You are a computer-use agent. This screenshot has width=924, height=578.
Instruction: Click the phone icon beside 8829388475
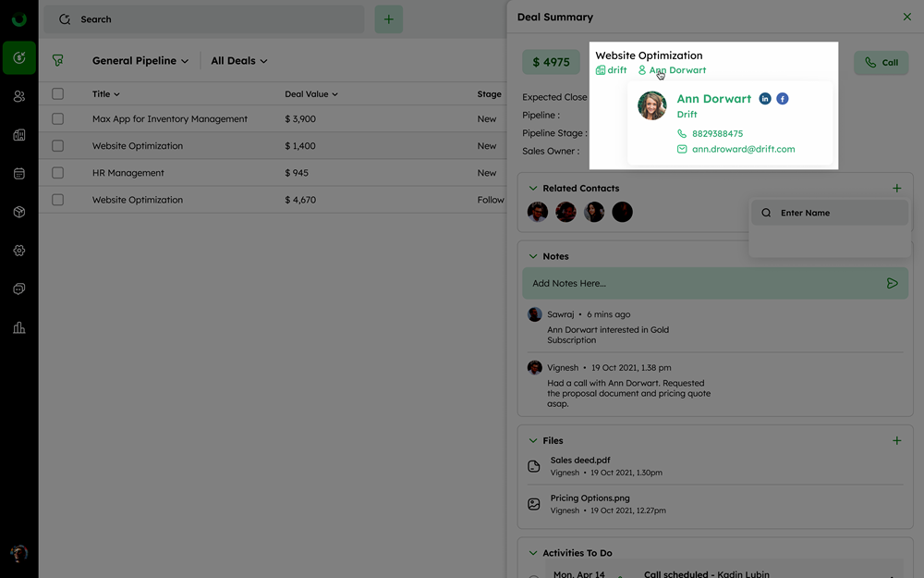(x=682, y=133)
